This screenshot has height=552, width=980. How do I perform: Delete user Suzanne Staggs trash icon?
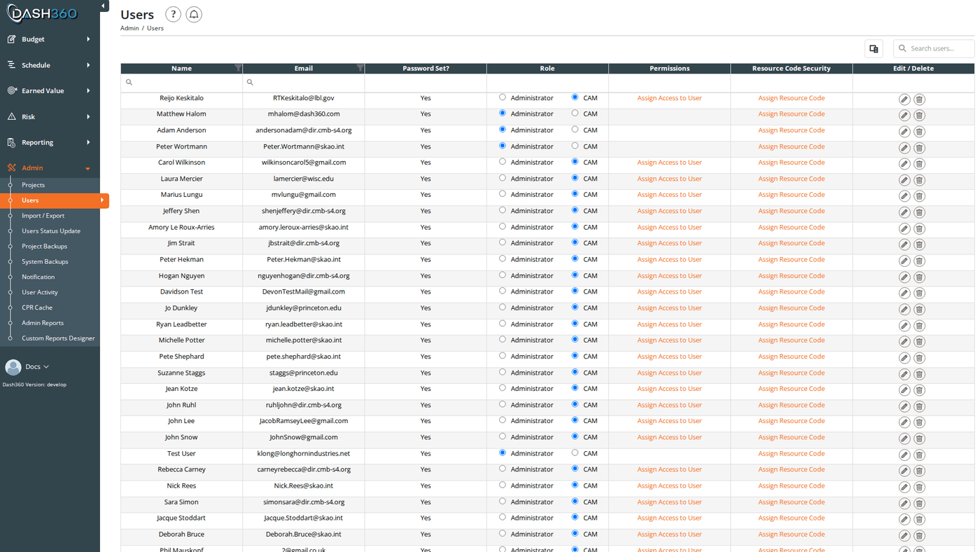pyautogui.click(x=920, y=374)
